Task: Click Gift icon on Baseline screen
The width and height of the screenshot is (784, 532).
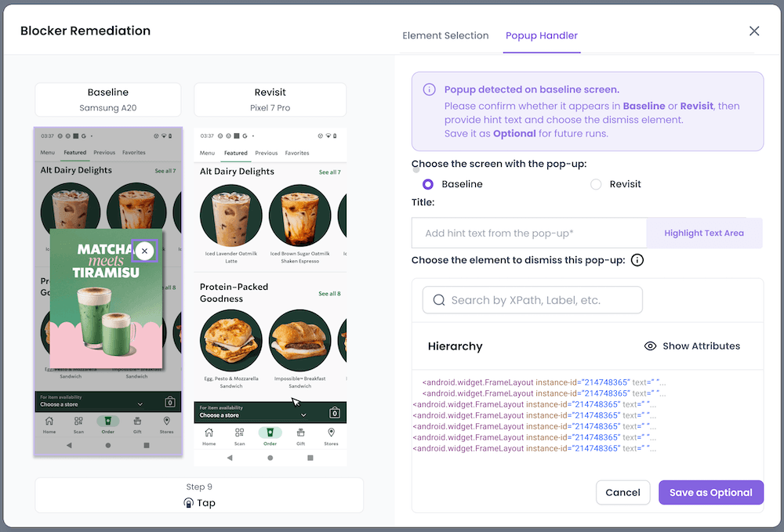Action: click(x=137, y=421)
